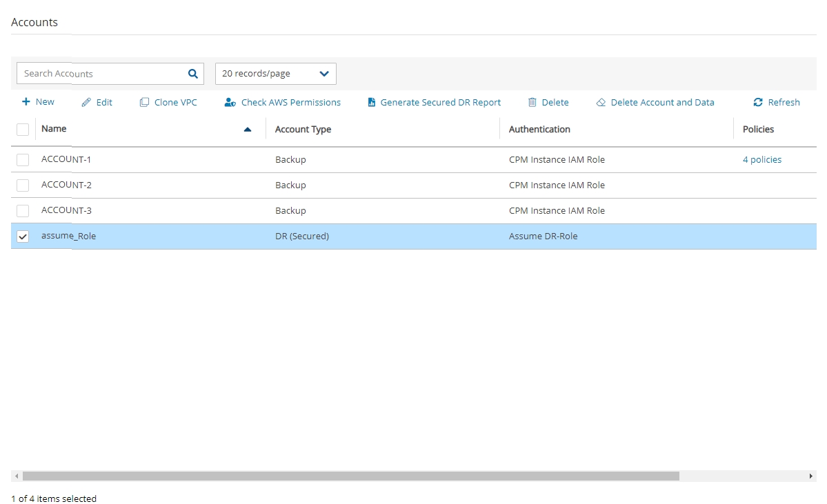This screenshot has height=504, width=827.
Task: Click the horizontal scrollbar thumb
Action: pos(350,476)
